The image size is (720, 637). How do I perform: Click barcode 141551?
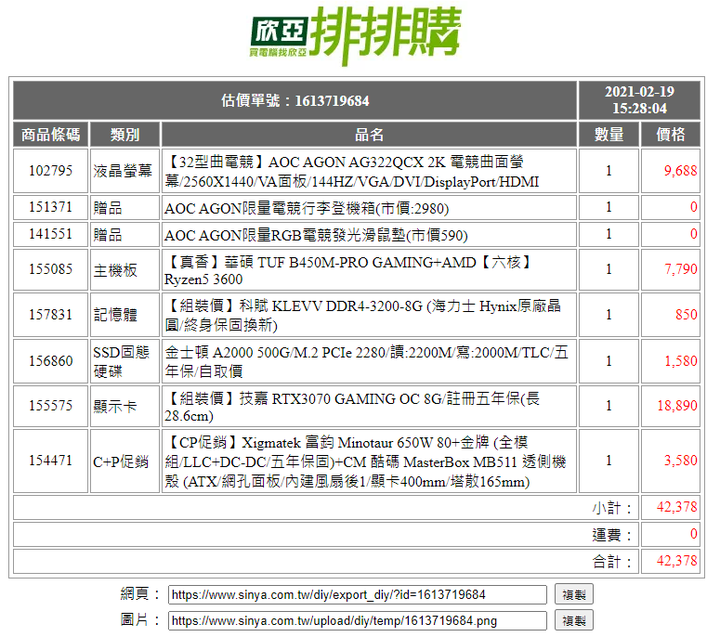tap(51, 234)
